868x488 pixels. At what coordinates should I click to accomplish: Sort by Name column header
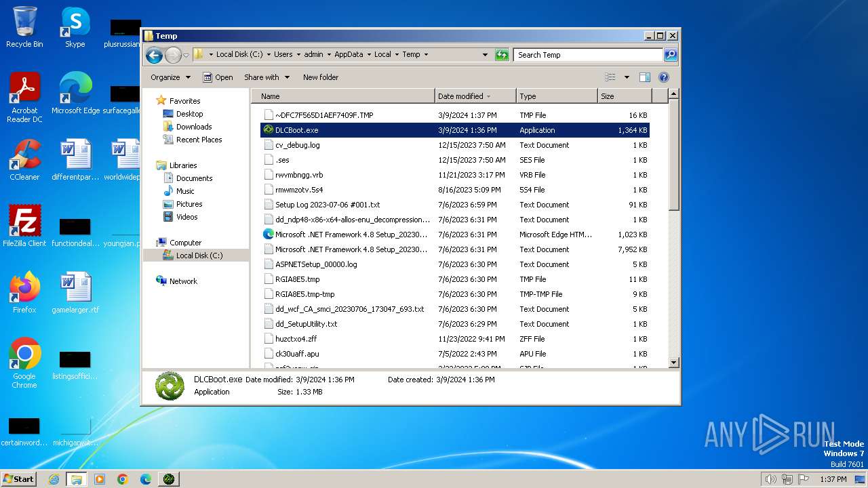pyautogui.click(x=342, y=96)
